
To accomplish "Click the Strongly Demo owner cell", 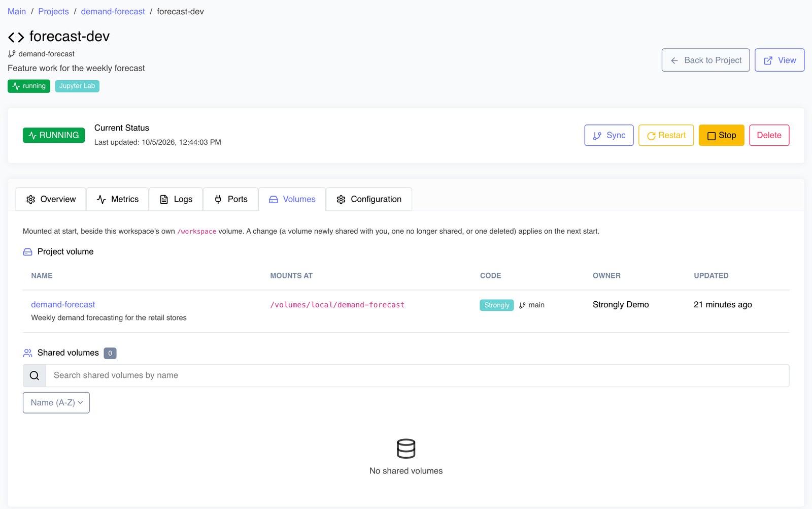I will pyautogui.click(x=621, y=304).
